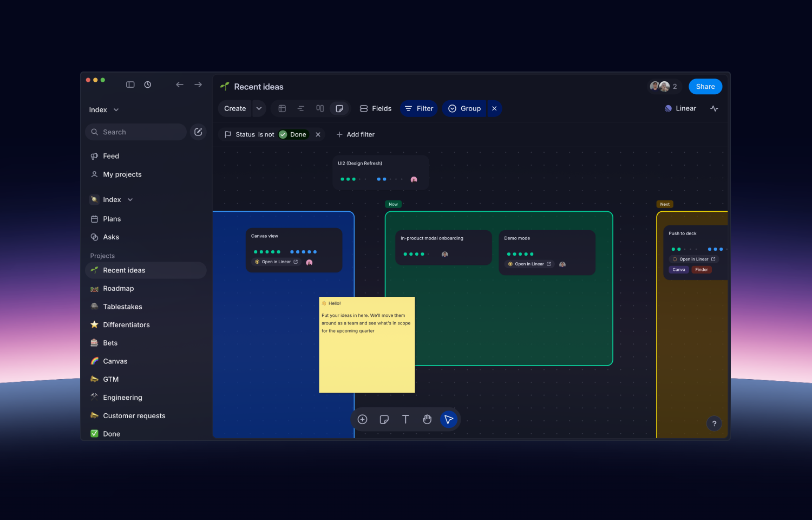Click Open in Linear on Canvas view card
Screen dimensions: 812x520
click(x=277, y=262)
